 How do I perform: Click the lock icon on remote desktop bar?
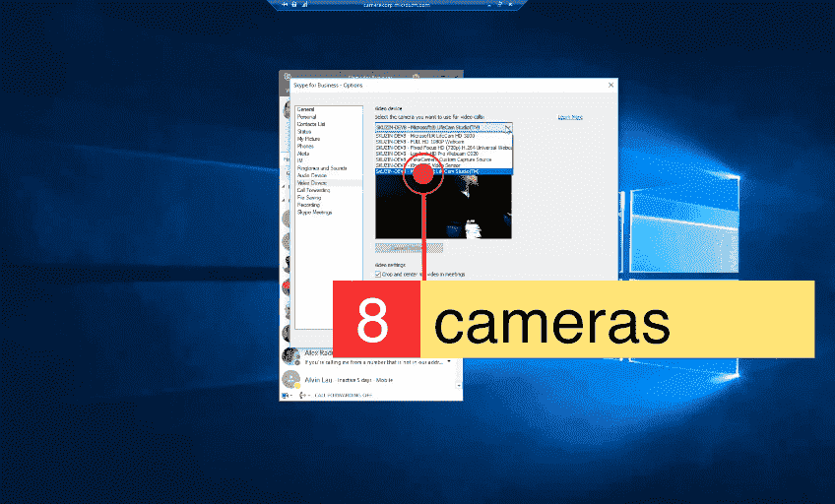coord(294,4)
